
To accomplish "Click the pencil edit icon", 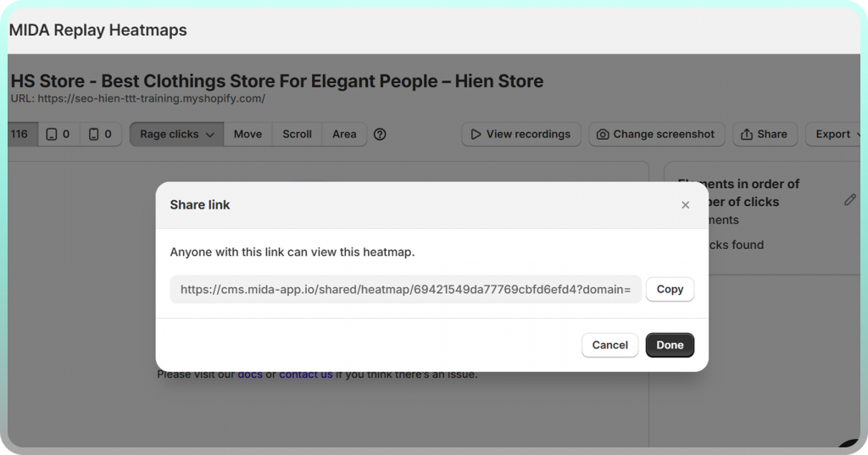I will click(849, 200).
